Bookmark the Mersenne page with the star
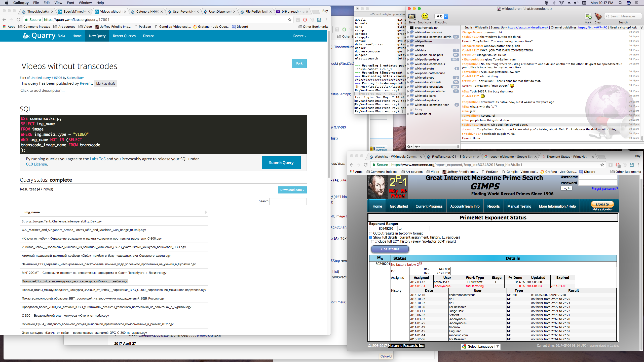 coord(602,165)
